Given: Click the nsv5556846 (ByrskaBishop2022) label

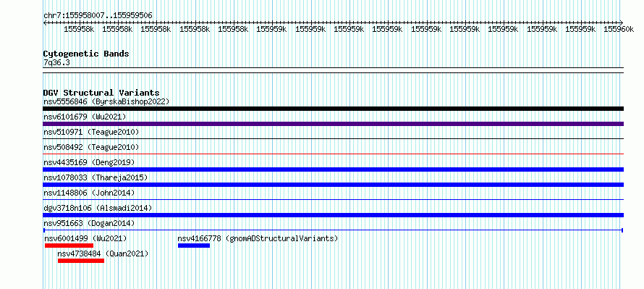Looking at the screenshot, I should click(106, 101).
